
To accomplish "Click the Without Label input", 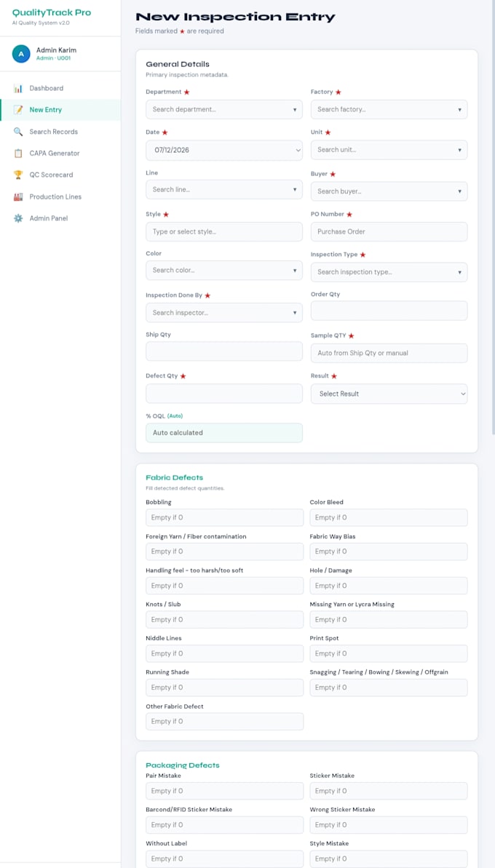I will [224, 859].
